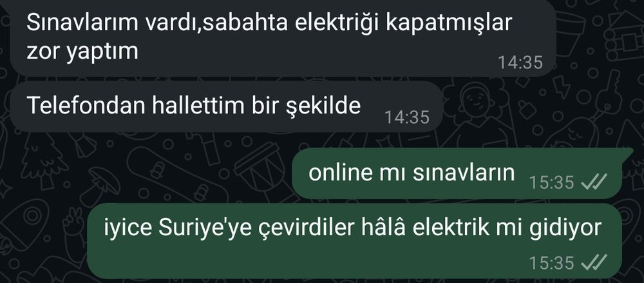Click the word "şekilde" in the second message
644x283 pixels.
(323, 106)
